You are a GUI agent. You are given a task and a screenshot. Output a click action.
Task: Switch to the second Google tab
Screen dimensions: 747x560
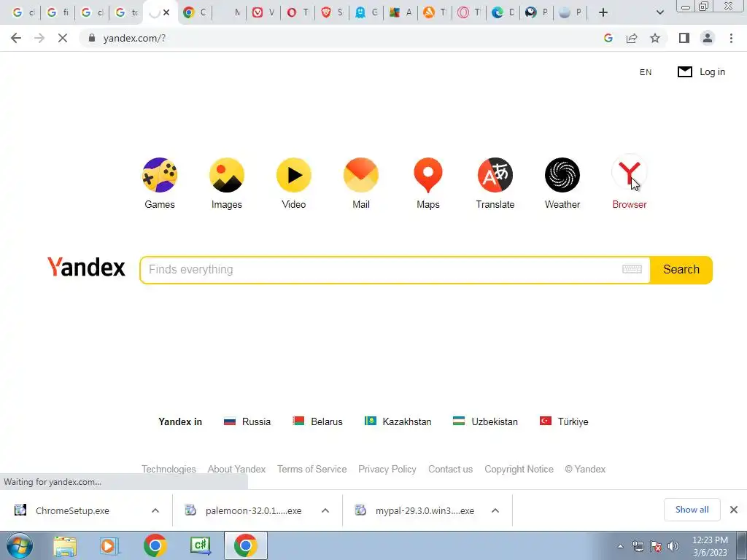coord(58,12)
